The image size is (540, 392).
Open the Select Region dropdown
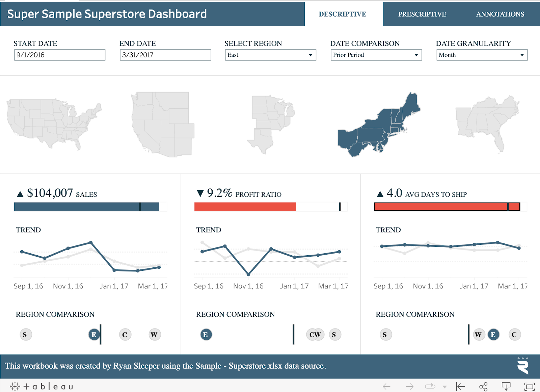tap(271, 55)
